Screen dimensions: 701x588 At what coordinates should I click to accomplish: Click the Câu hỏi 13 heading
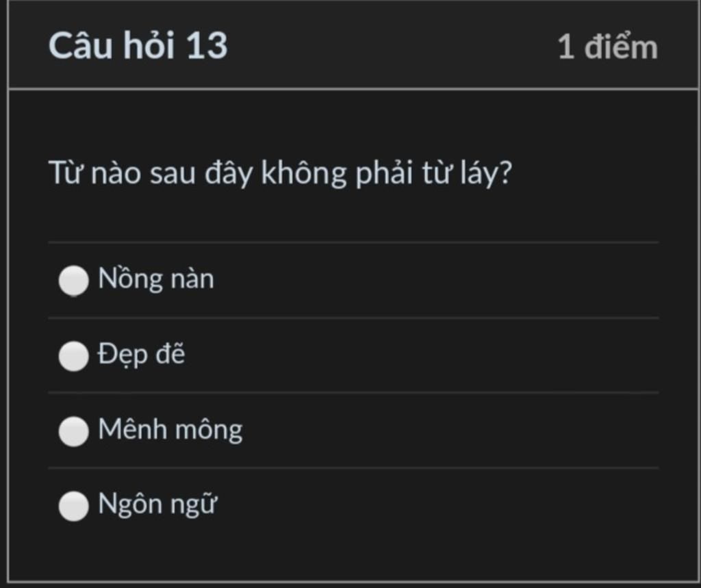138,46
